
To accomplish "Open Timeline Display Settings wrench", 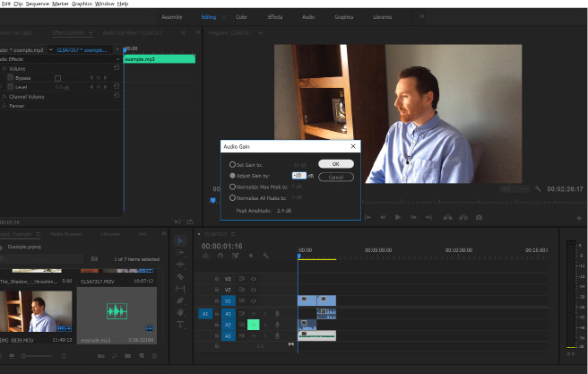I will tap(265, 256).
